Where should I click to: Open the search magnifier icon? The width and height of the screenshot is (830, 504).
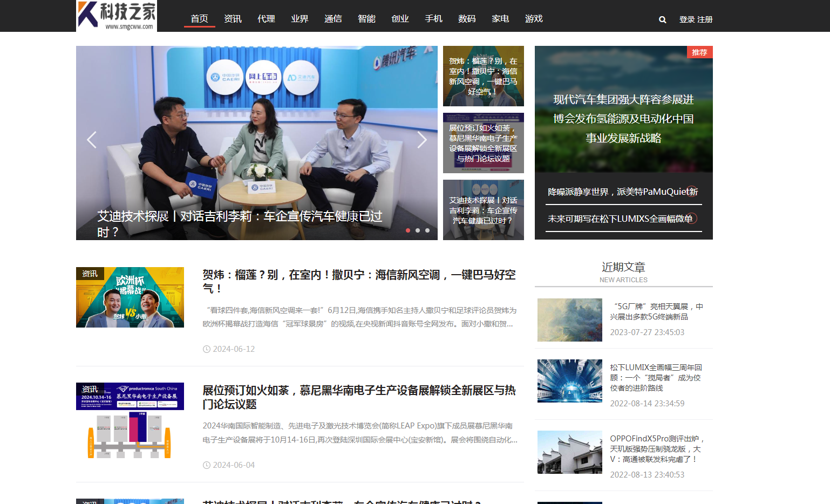coord(662,19)
